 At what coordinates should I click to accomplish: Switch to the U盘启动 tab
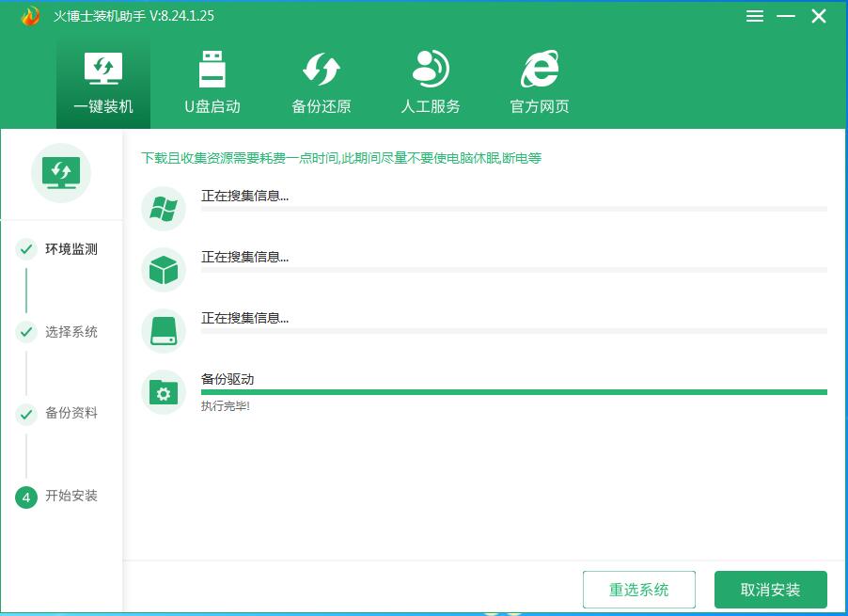(x=212, y=82)
